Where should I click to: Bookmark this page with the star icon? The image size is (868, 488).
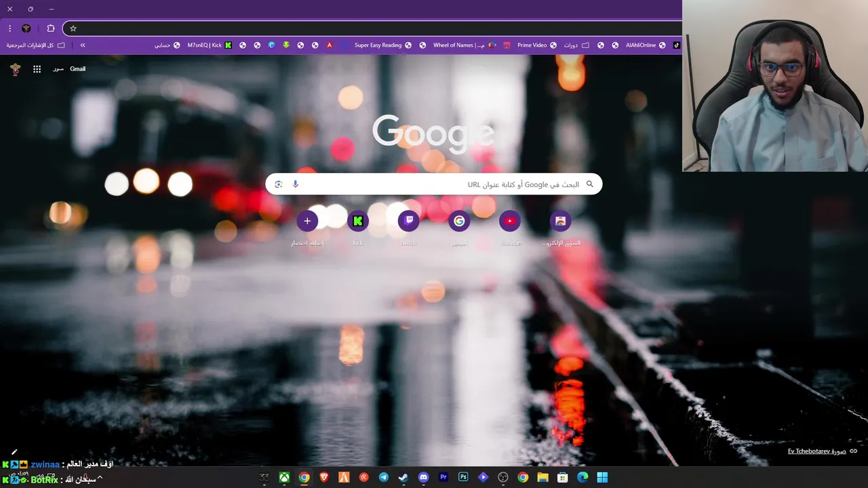point(73,28)
